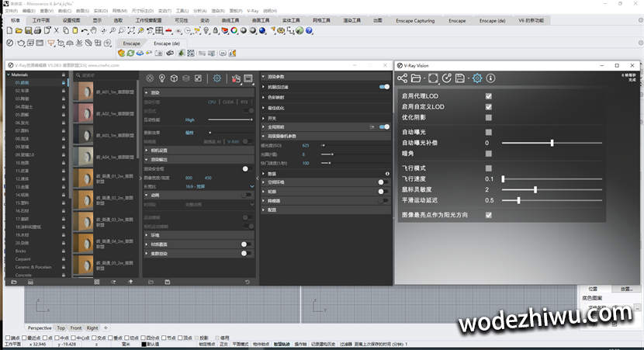Turn off the 全局照明 toggle switch
Viewport: 644px width, 350px height.
tap(385, 126)
